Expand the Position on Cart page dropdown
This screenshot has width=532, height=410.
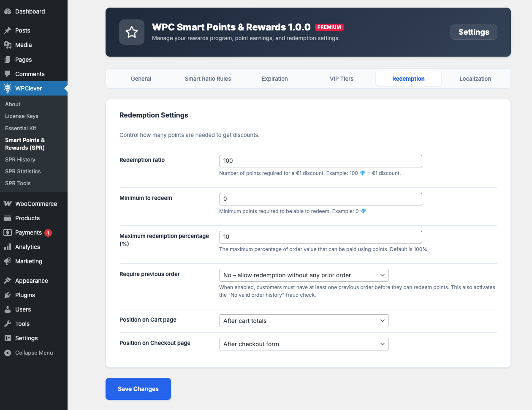[304, 321]
